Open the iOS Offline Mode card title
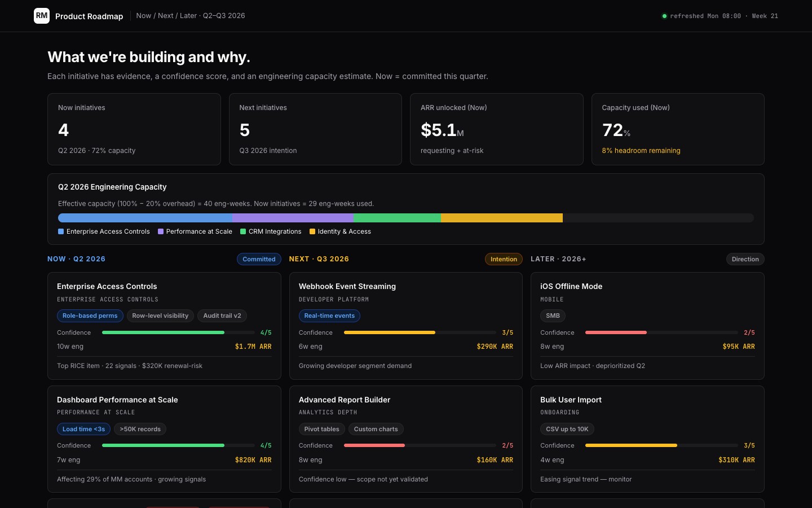 pyautogui.click(x=571, y=286)
